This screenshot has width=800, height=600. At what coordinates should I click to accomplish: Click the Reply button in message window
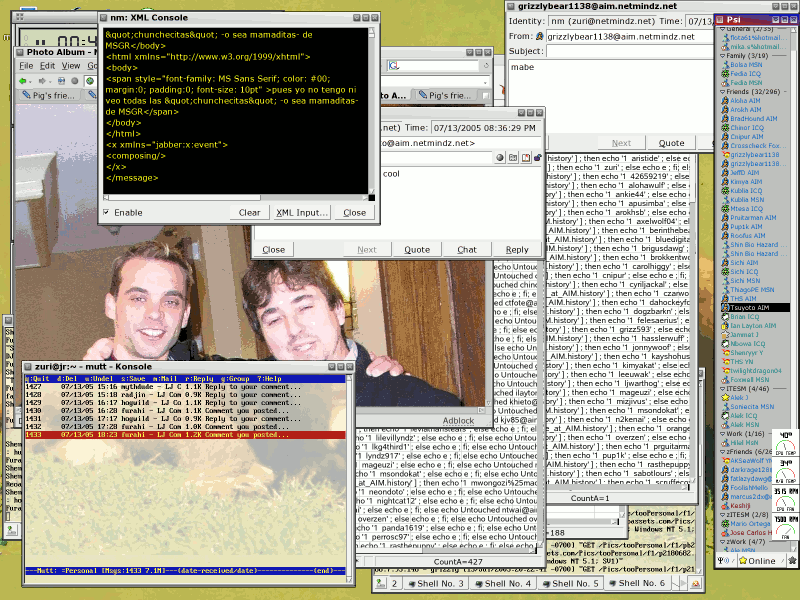(517, 249)
